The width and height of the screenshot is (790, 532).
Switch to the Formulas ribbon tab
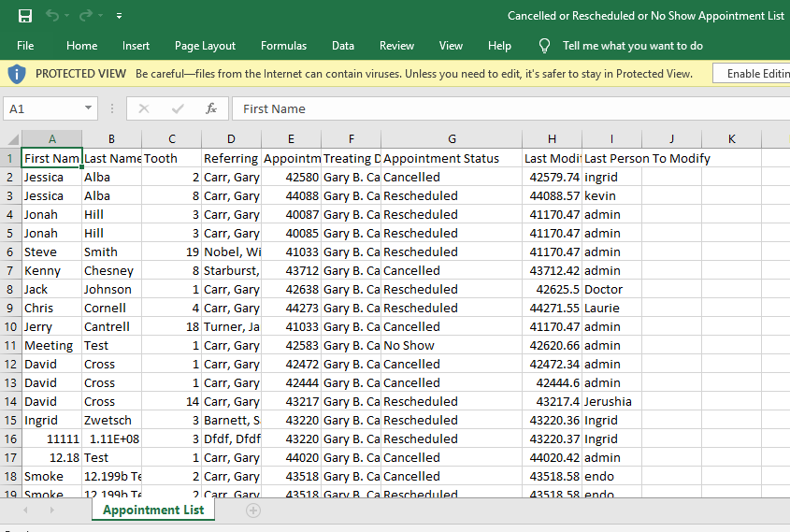tap(283, 46)
